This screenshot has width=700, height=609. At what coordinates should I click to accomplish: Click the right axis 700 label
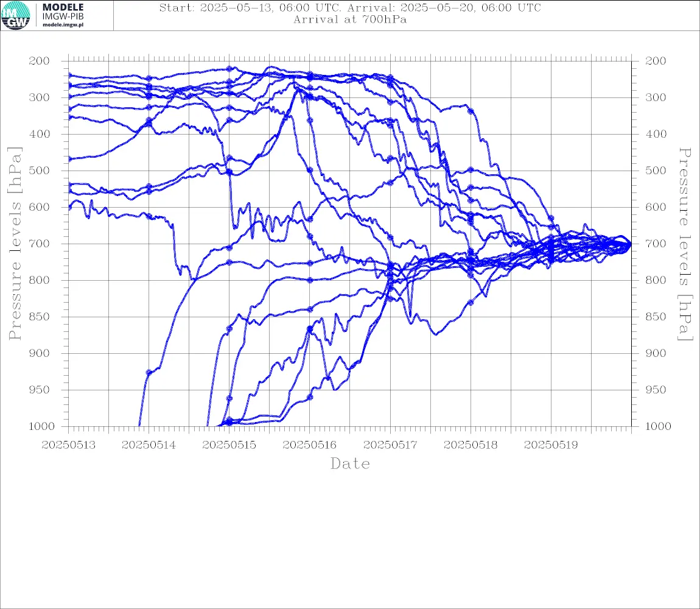point(656,244)
